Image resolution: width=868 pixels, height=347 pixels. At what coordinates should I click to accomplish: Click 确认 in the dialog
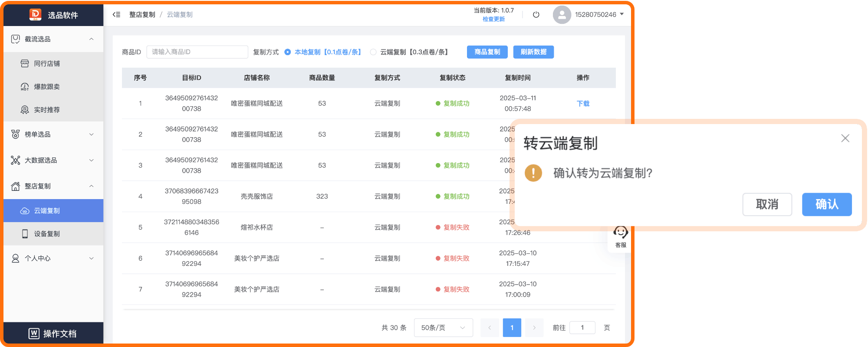(827, 204)
